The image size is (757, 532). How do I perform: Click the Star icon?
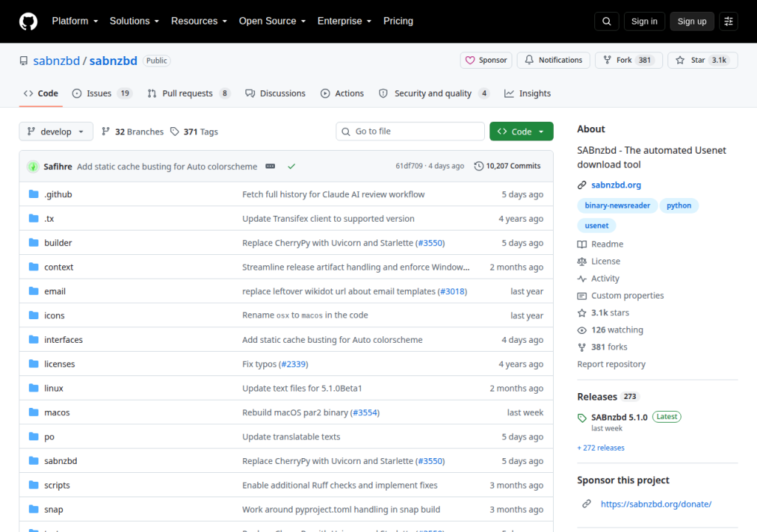click(680, 61)
